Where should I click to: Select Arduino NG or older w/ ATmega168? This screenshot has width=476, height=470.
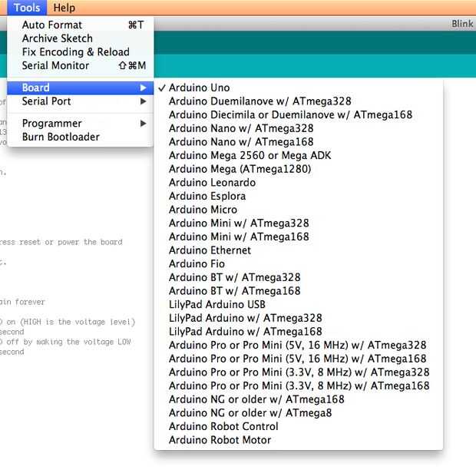(299, 399)
